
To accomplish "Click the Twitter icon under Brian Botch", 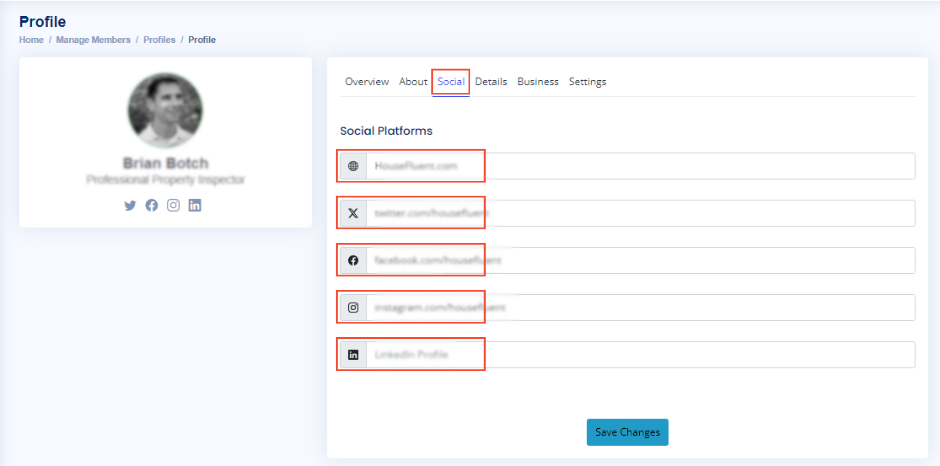I will 129,205.
